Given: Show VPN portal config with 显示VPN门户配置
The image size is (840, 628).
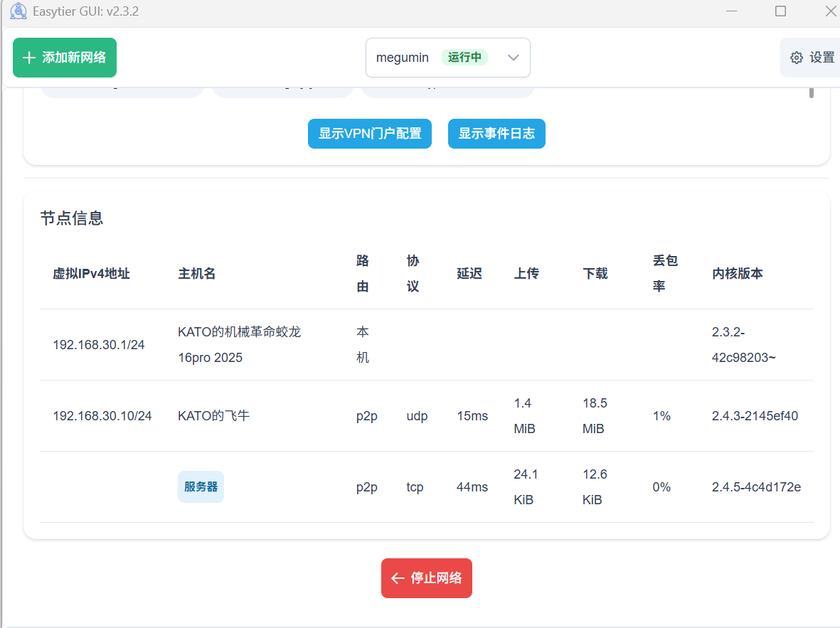Looking at the screenshot, I should click(x=370, y=134).
